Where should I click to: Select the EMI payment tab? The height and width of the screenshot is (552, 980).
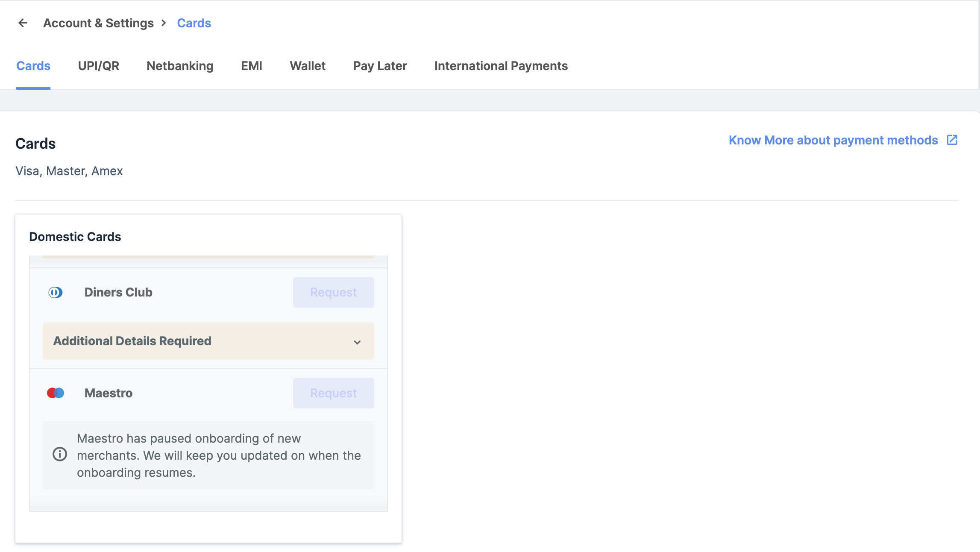(252, 65)
